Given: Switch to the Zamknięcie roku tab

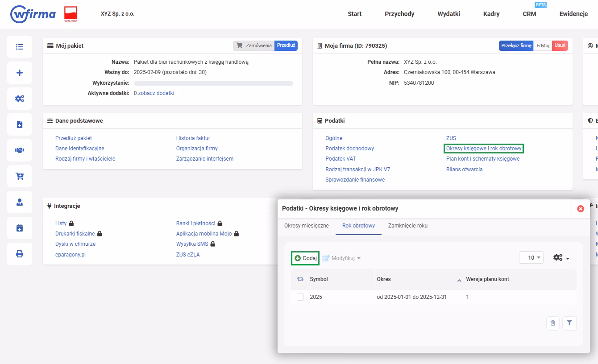Looking at the screenshot, I should [x=407, y=226].
